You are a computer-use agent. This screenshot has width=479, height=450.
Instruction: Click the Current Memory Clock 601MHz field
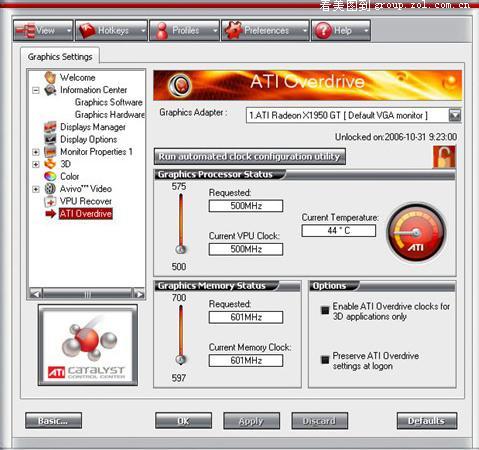[x=246, y=360]
